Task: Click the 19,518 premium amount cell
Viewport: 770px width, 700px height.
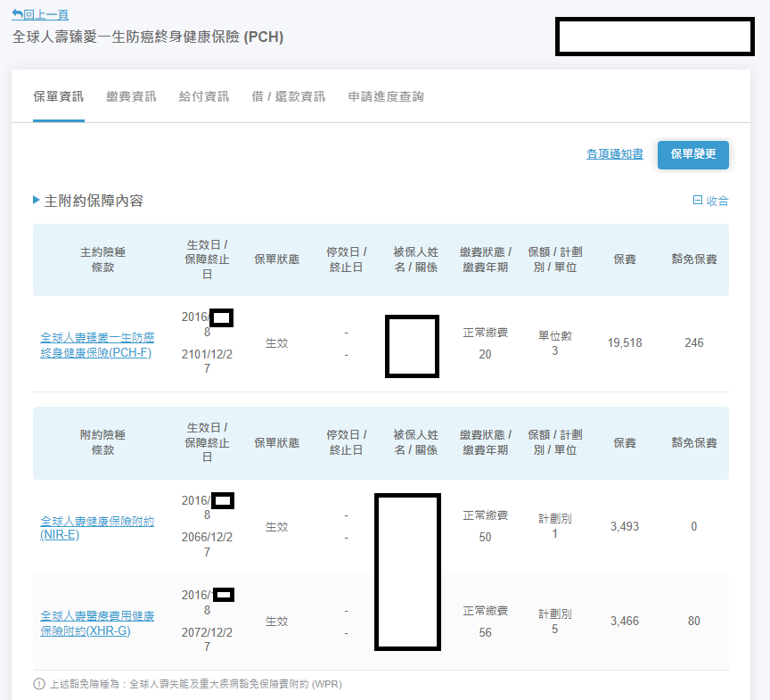Action: click(625, 343)
